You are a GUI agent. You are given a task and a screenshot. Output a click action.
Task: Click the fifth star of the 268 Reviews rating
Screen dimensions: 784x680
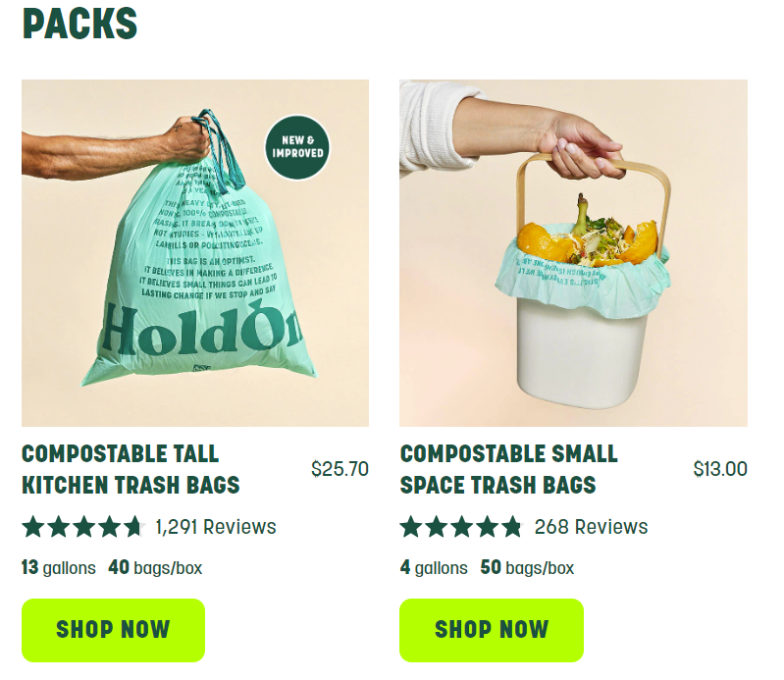(x=511, y=527)
